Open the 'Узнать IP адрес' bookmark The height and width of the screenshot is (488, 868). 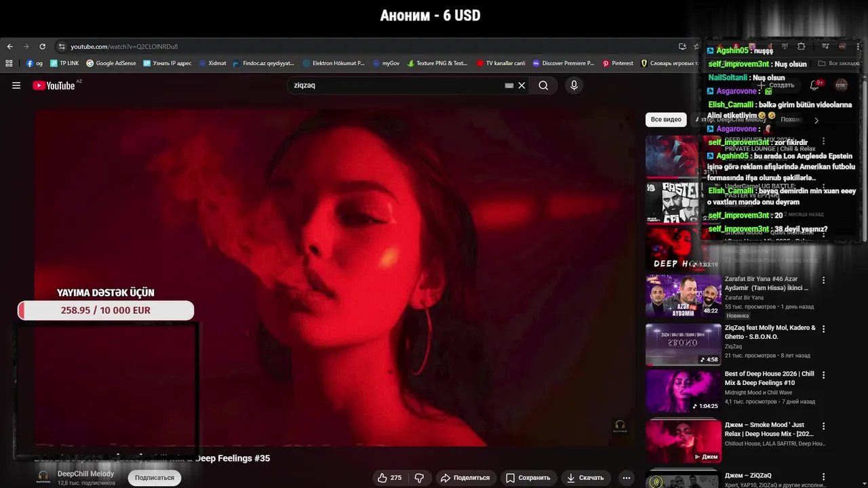tap(167, 63)
